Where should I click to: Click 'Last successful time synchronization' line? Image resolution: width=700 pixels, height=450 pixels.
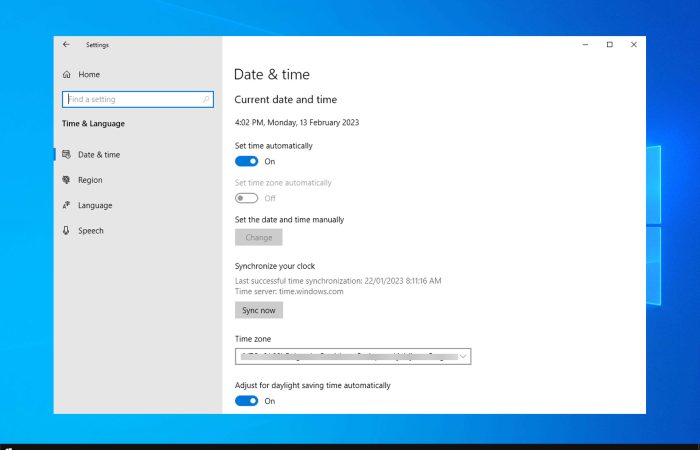338,281
